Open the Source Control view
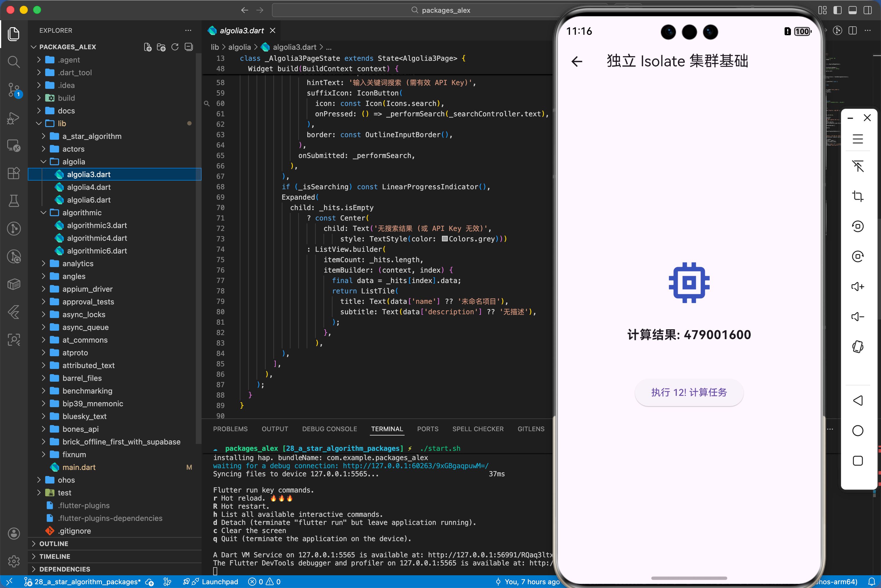Viewport: 881px width, 588px height. coord(14,90)
